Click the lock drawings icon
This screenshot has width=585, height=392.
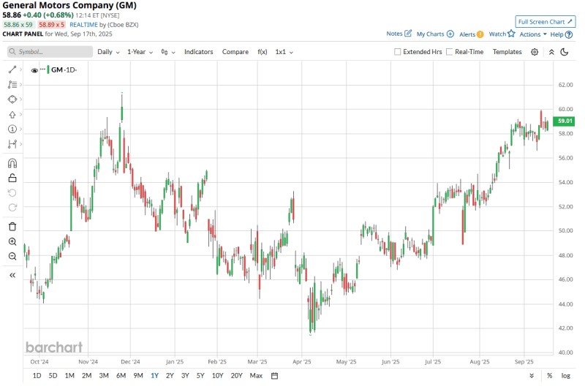pyautogui.click(x=12, y=178)
